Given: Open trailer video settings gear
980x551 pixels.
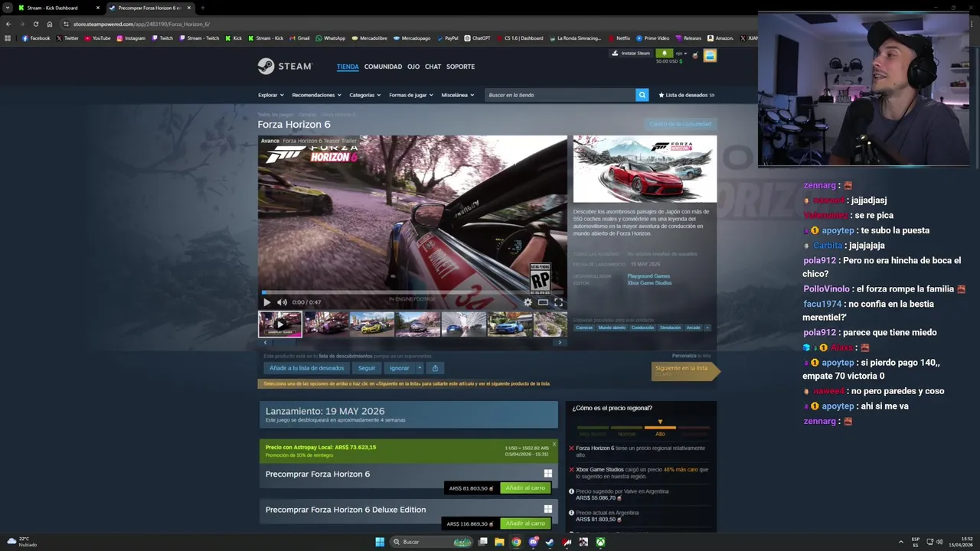Looking at the screenshot, I should click(x=528, y=302).
